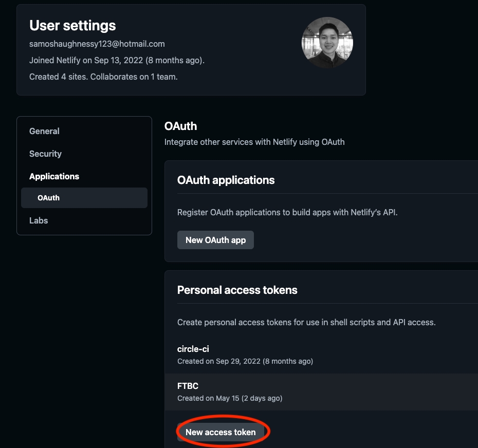This screenshot has height=448, width=478.
Task: Open the circle-ci access token entry
Action: (193, 349)
